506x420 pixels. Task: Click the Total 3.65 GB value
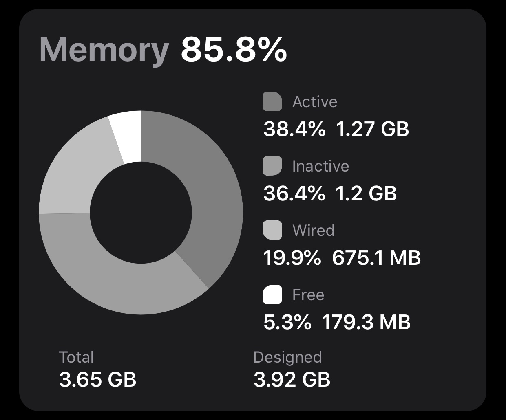click(x=97, y=380)
